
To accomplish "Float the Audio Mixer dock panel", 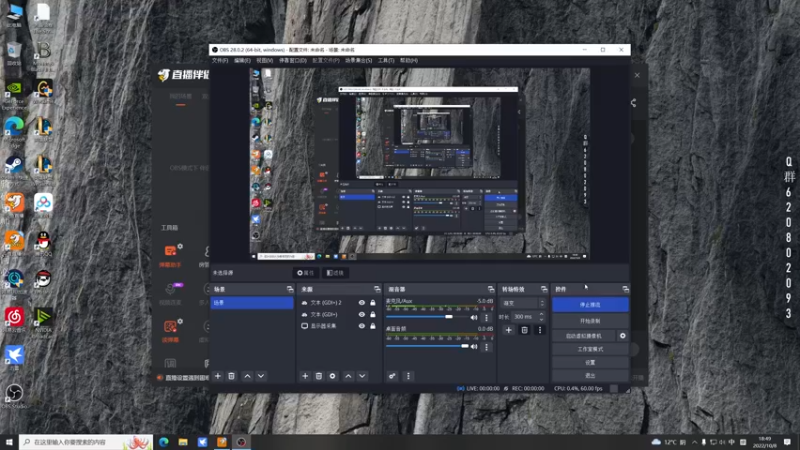I will 491,289.
